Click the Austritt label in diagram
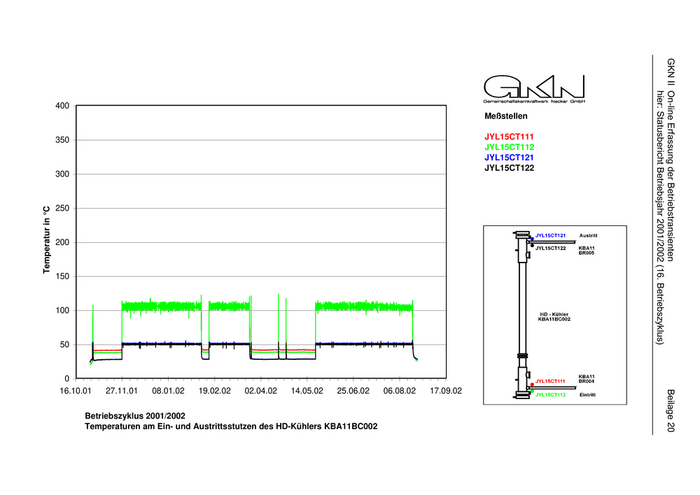The height and width of the screenshot is (495, 700). tap(588, 235)
